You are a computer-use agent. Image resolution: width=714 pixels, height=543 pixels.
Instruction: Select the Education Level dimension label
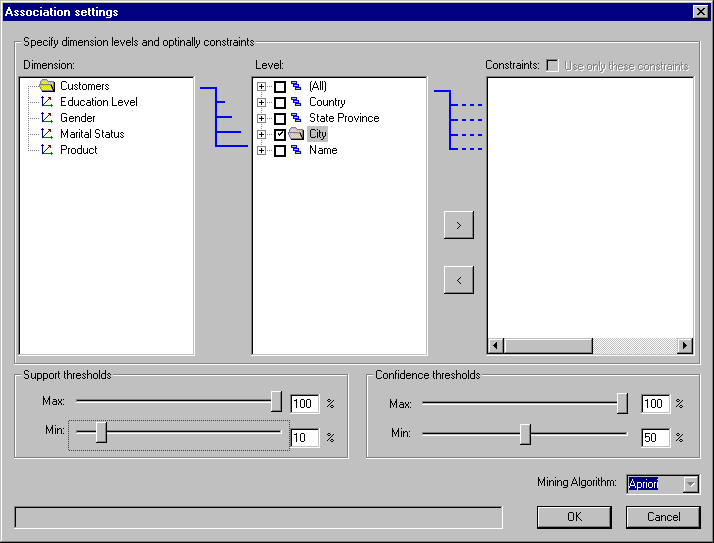click(99, 102)
